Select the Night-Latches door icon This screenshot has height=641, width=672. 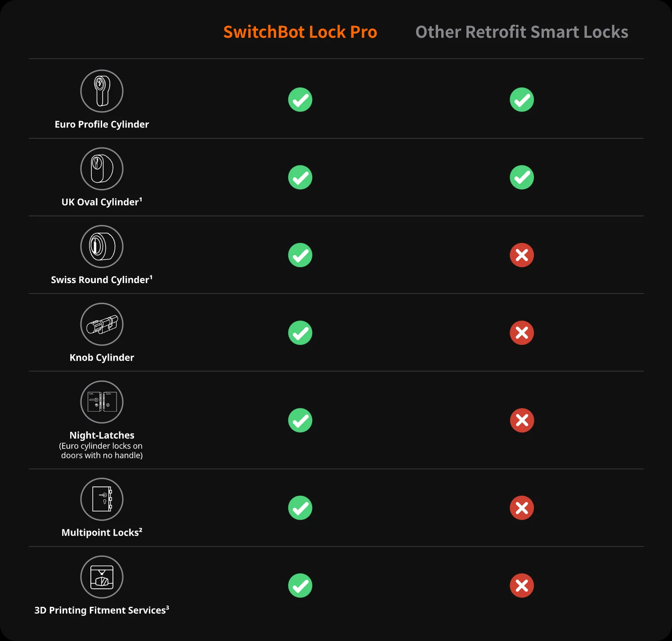point(102,402)
